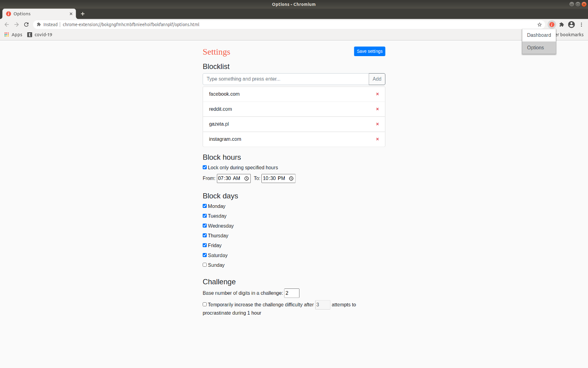Image resolution: width=588 pixels, height=368 pixels.
Task: Open the covid-19 bookmark
Action: point(40,34)
